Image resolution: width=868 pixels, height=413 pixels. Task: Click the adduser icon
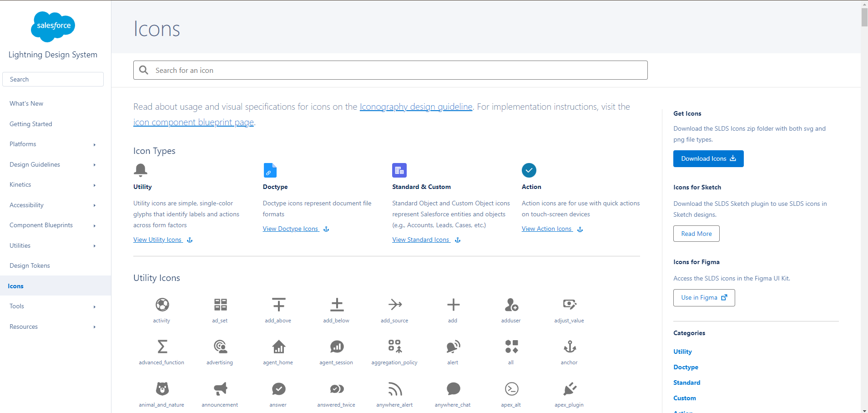click(x=511, y=305)
